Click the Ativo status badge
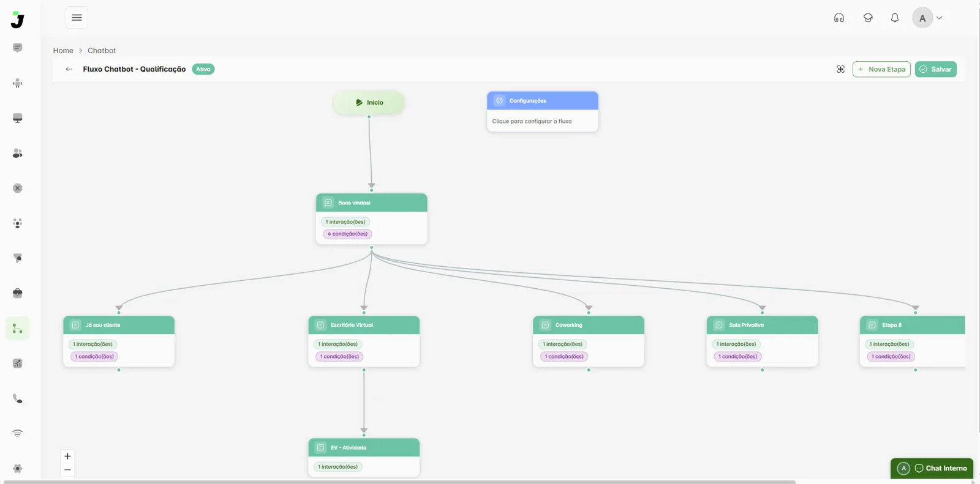980x484 pixels. click(203, 69)
